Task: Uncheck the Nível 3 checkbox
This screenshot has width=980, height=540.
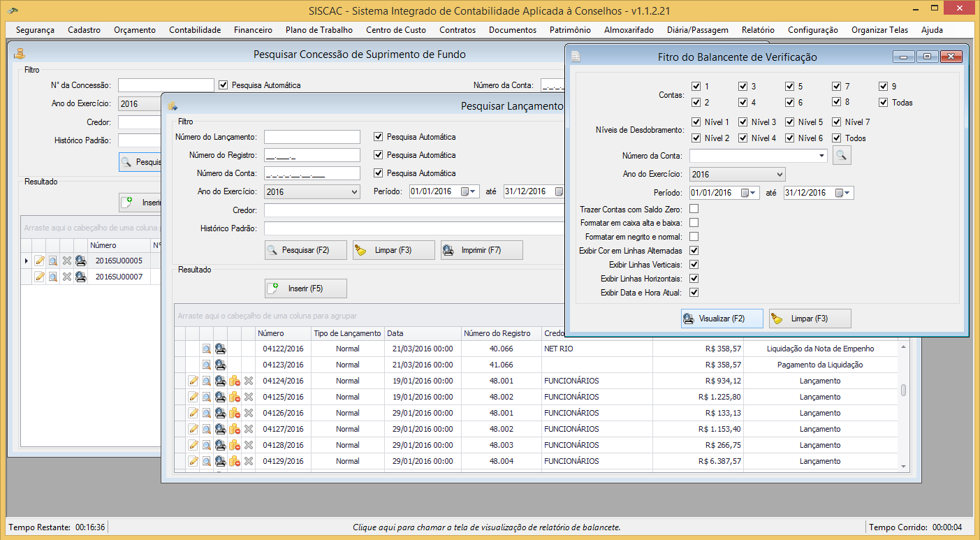Action: (x=743, y=122)
